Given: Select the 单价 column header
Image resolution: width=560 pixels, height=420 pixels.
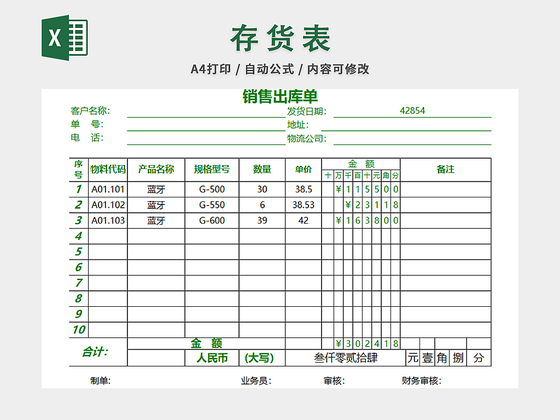Looking at the screenshot, I should [303, 169].
